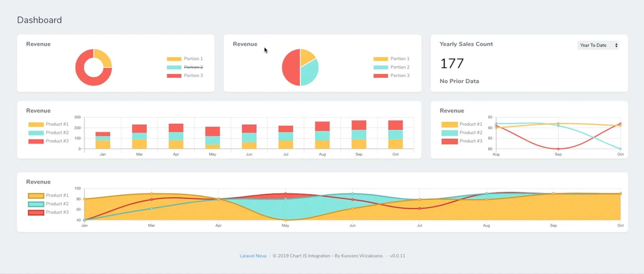Hide Portion 2 in pie chart legend
The image size is (644, 274).
[x=391, y=67]
